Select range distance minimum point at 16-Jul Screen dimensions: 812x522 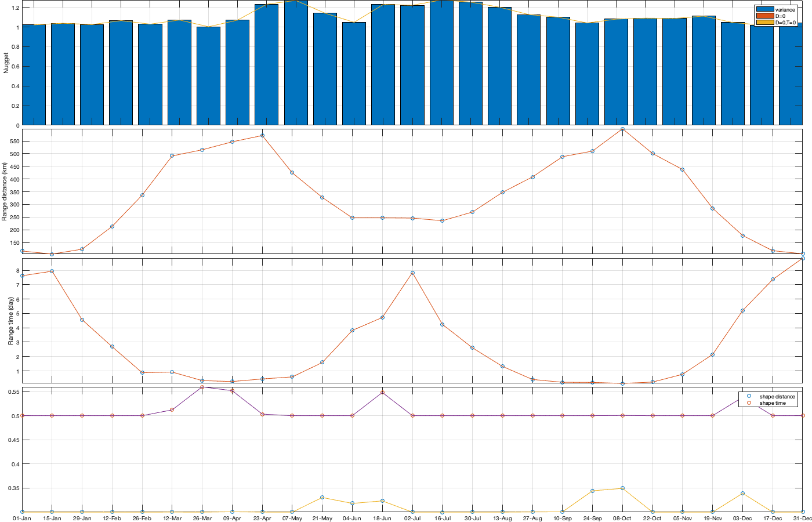pyautogui.click(x=442, y=220)
